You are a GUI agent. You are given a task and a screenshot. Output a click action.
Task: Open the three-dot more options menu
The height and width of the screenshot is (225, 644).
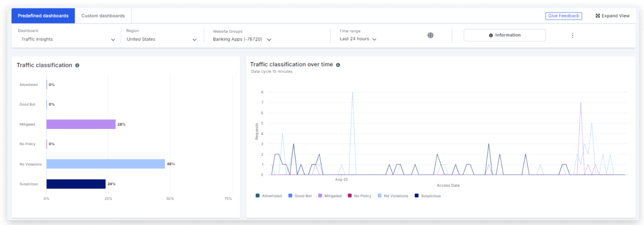tap(573, 35)
